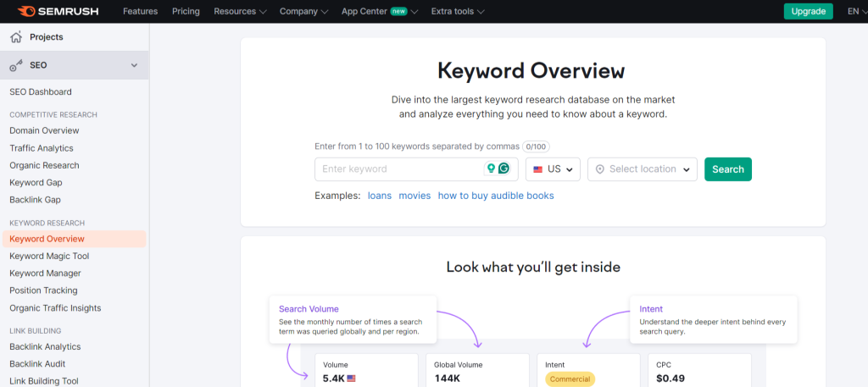Open the US country dropdown
The image size is (868, 387).
tap(553, 169)
